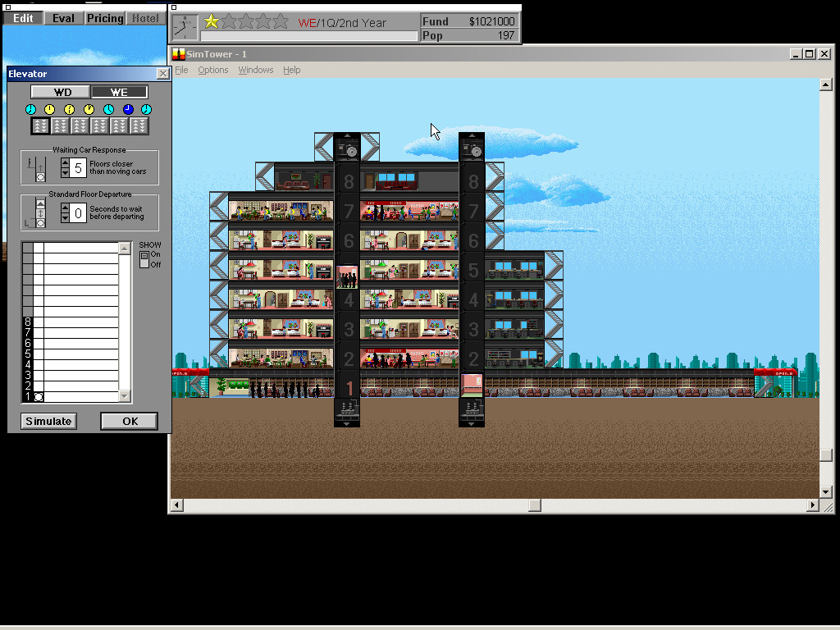840x630 pixels.
Task: Select floor 5 row in elevator list
Action: click(x=71, y=354)
